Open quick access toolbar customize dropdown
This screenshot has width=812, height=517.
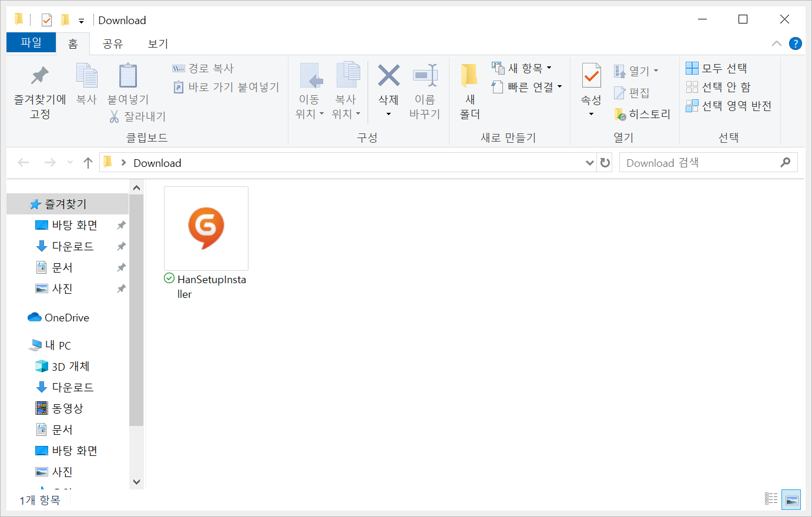(x=81, y=21)
